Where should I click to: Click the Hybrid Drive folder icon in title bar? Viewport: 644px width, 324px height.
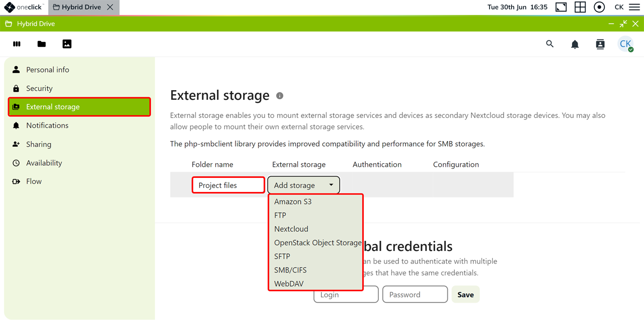[9, 24]
